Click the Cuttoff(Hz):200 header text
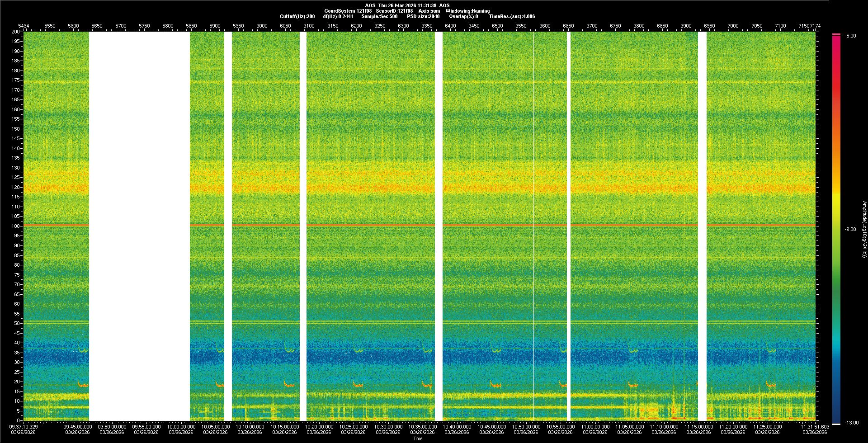The image size is (868, 443). pyautogui.click(x=297, y=16)
